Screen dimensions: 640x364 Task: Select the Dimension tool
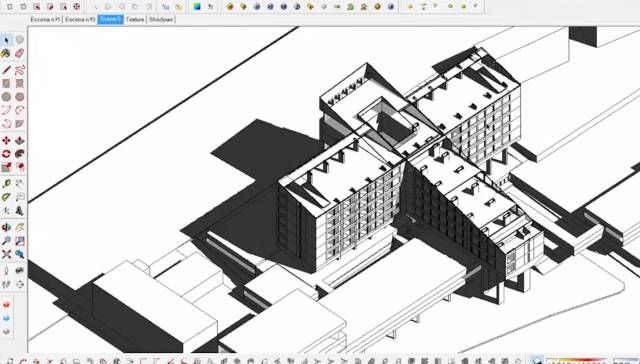(x=20, y=184)
